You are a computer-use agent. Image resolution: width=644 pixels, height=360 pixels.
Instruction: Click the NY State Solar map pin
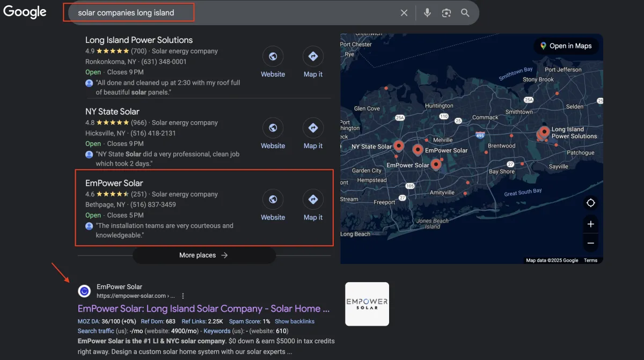[x=398, y=145]
